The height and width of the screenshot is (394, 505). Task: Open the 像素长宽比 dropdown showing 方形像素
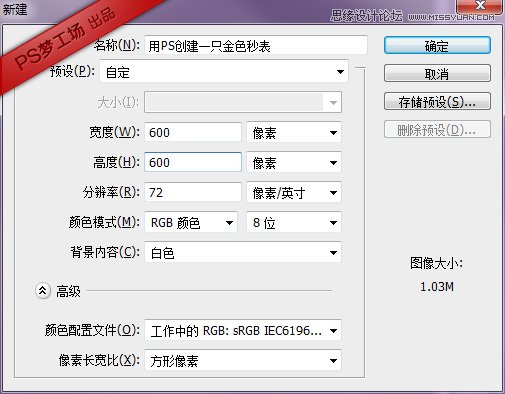243,360
